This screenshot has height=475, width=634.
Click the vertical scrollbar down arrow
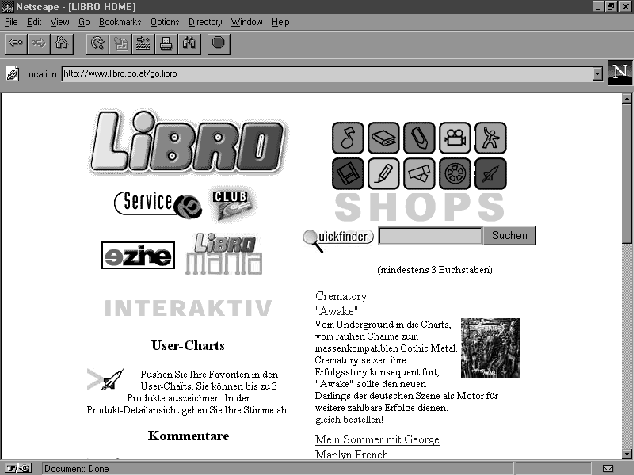627,454
